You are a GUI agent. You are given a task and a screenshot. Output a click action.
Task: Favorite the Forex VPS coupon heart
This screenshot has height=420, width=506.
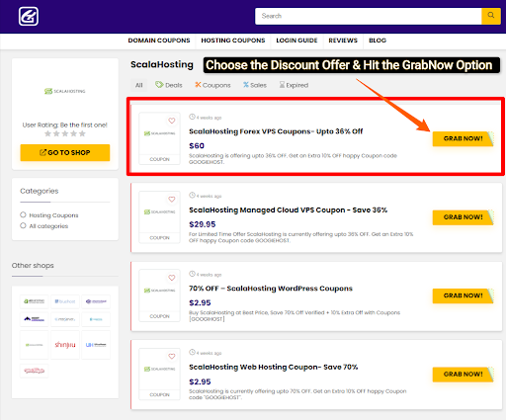pos(172,121)
